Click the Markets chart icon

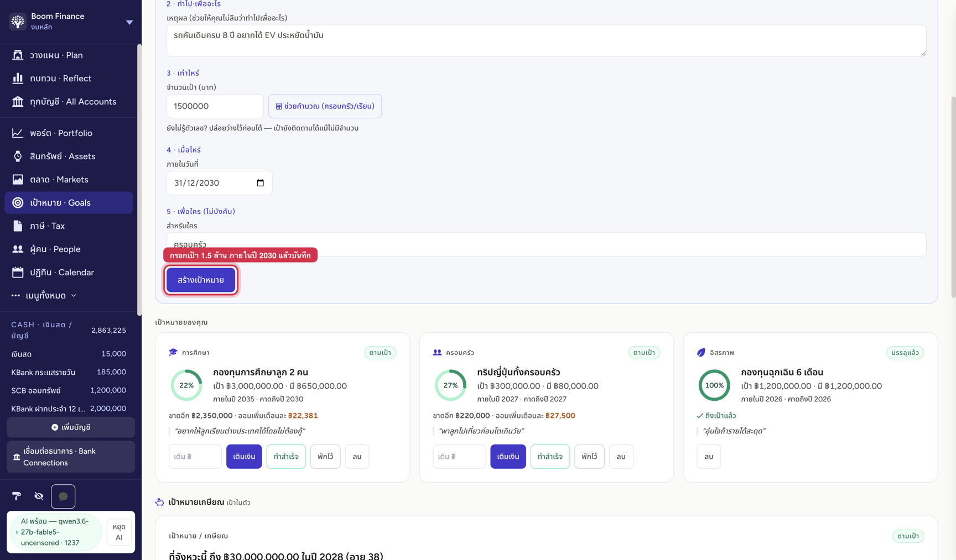[18, 180]
